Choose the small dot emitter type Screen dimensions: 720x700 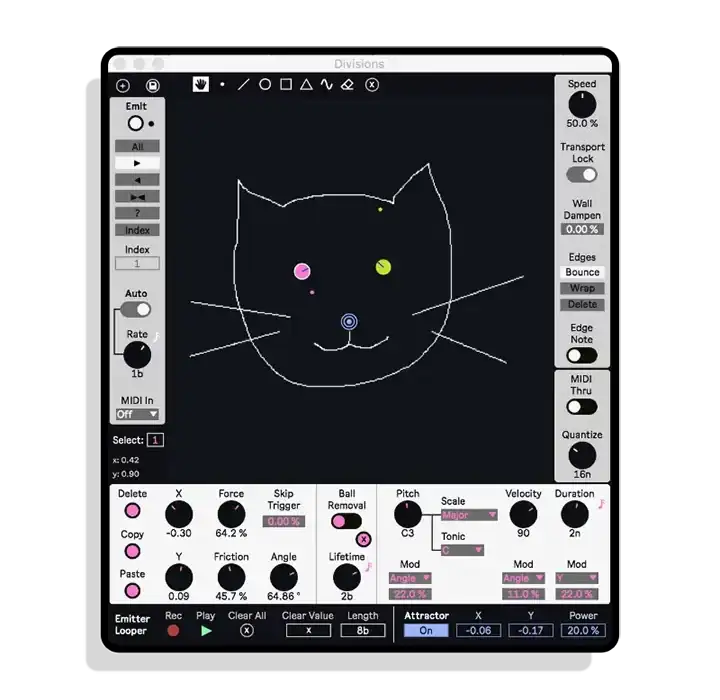pos(152,124)
